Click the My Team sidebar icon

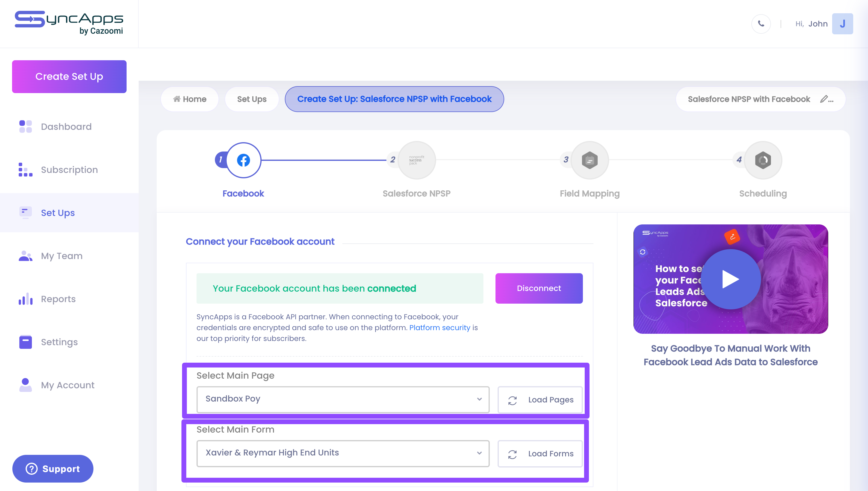(x=26, y=256)
